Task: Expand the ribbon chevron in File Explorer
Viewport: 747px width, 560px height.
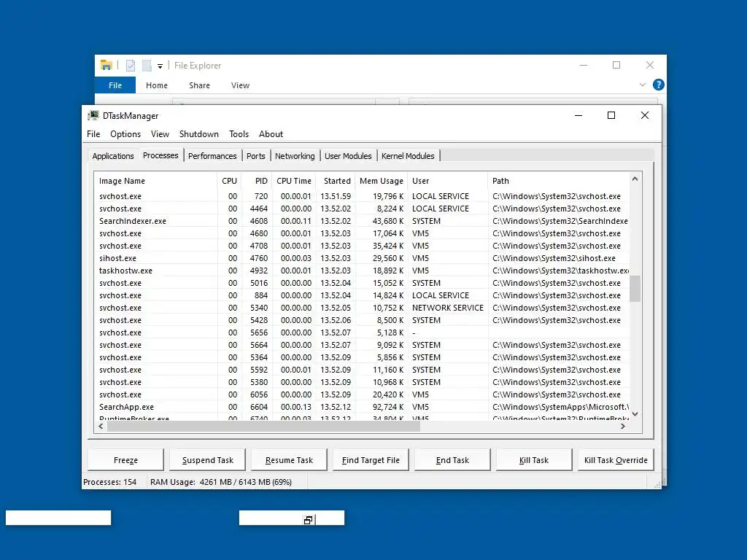Action: coord(642,85)
